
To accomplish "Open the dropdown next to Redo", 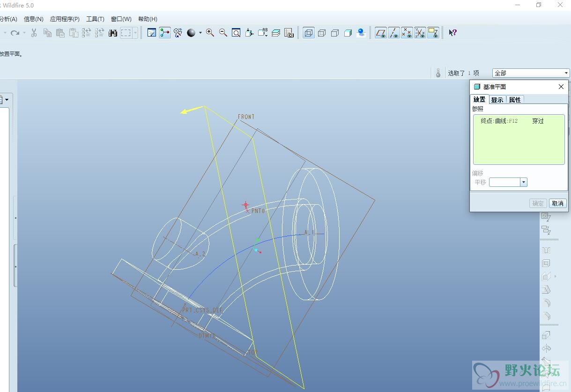I will (x=24, y=33).
